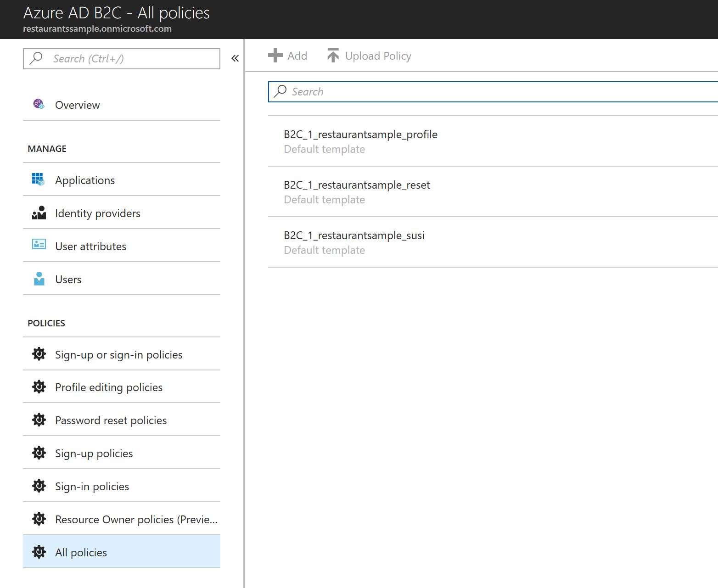Select User attributes in the menu
718x588 pixels.
(122, 246)
